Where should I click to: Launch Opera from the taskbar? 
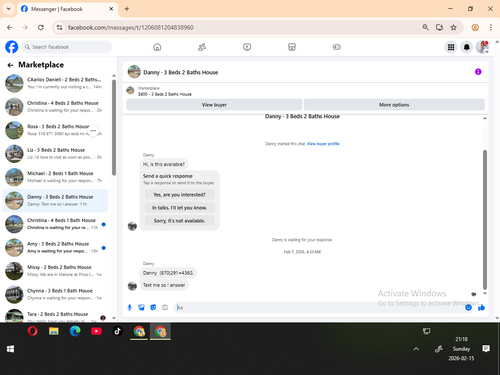pyautogui.click(x=32, y=331)
